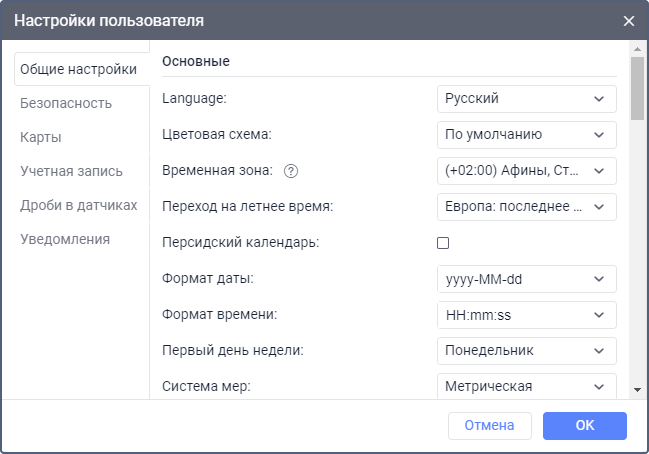Open the Дроби в датчиках tab
The image size is (649, 454).
pos(79,205)
